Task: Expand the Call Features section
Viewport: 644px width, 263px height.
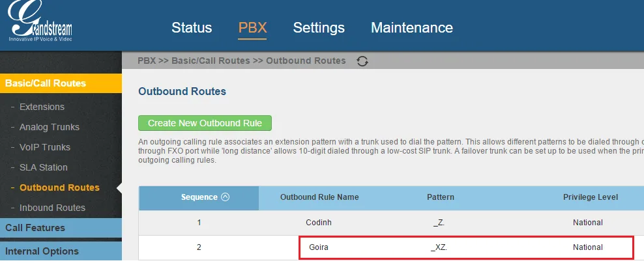Action: click(x=35, y=228)
